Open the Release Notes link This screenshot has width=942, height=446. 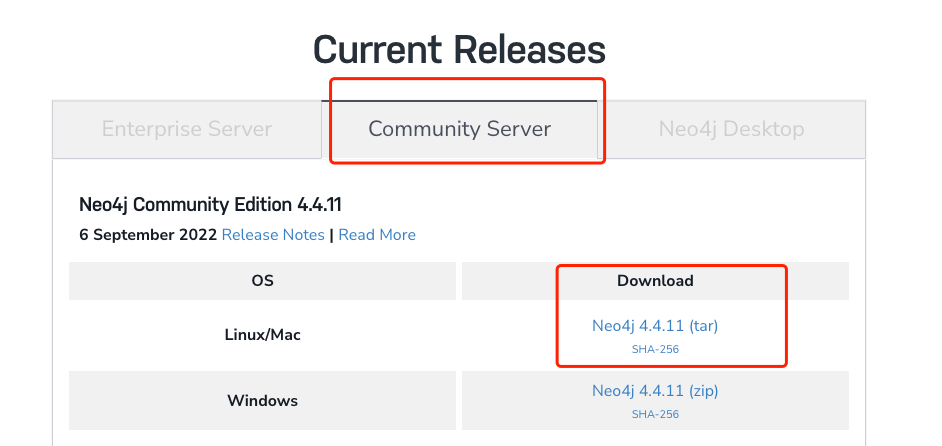click(x=273, y=234)
